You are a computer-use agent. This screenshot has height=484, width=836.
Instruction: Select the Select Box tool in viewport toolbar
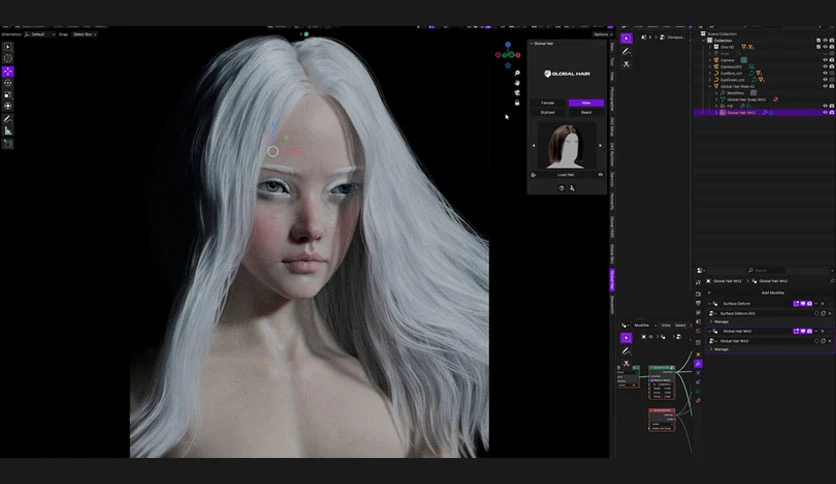7,47
